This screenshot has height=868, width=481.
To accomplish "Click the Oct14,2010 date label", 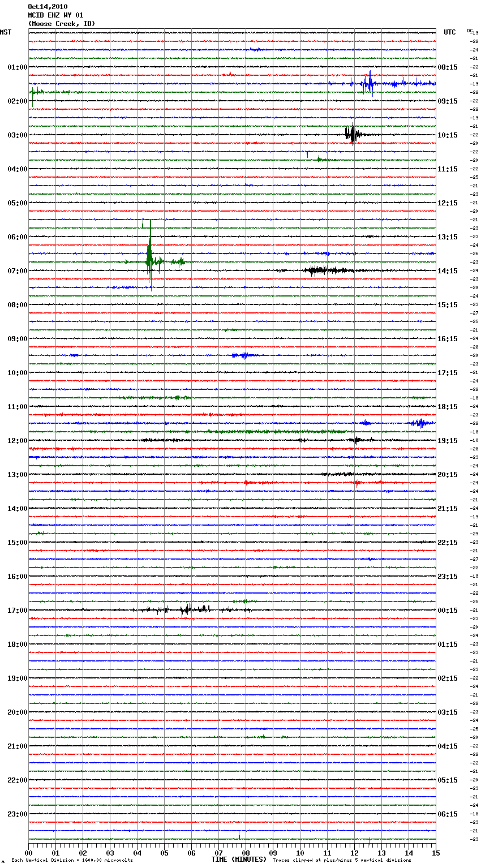I will coord(48,7).
